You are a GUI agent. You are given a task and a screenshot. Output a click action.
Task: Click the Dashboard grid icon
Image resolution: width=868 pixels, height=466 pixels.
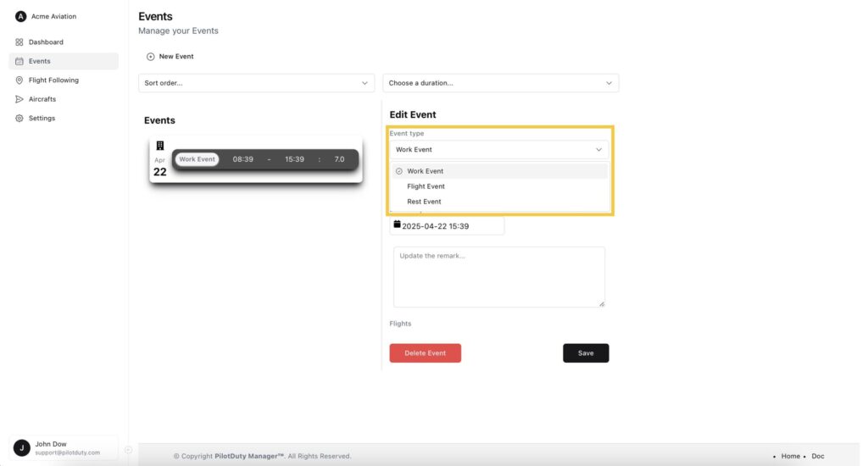tap(19, 42)
